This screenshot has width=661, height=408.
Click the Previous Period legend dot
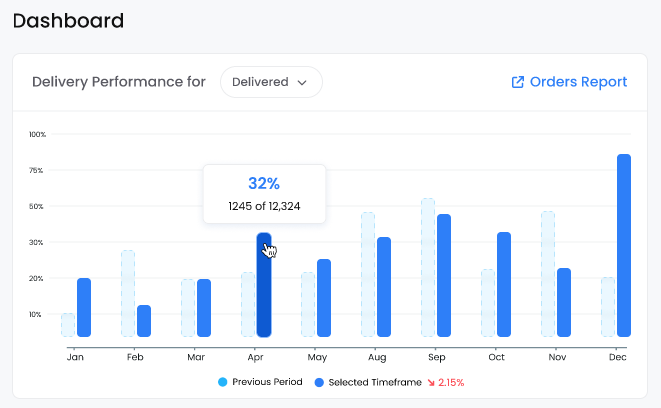(x=223, y=382)
